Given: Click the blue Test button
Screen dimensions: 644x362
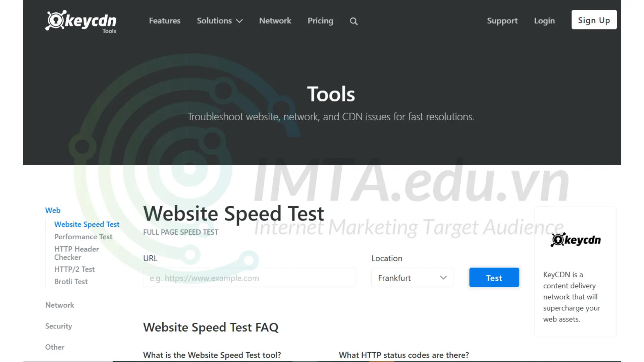Looking at the screenshot, I should pyautogui.click(x=494, y=278).
